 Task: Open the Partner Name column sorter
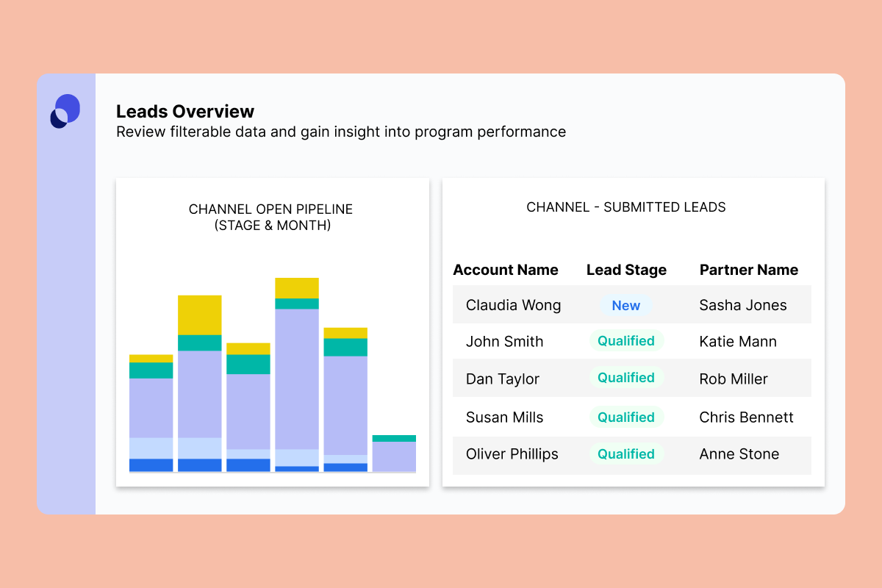tap(748, 270)
